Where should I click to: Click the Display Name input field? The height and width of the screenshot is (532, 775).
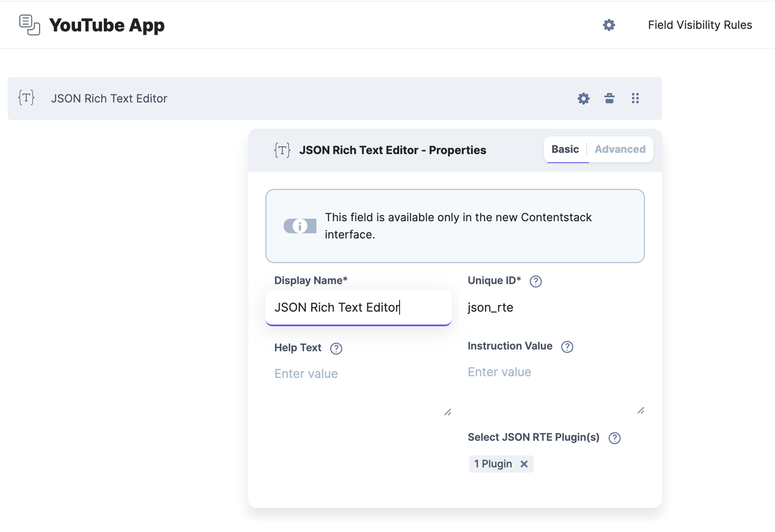point(358,307)
